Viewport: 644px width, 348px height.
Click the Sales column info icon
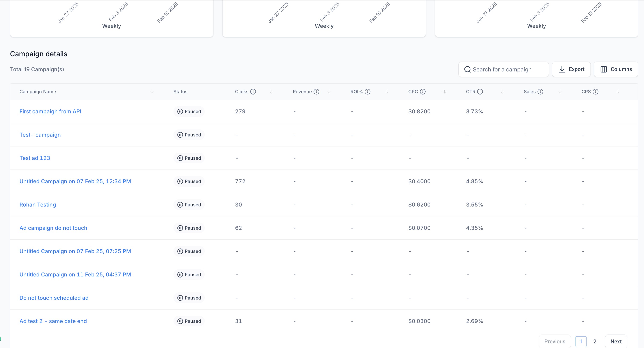(x=540, y=92)
